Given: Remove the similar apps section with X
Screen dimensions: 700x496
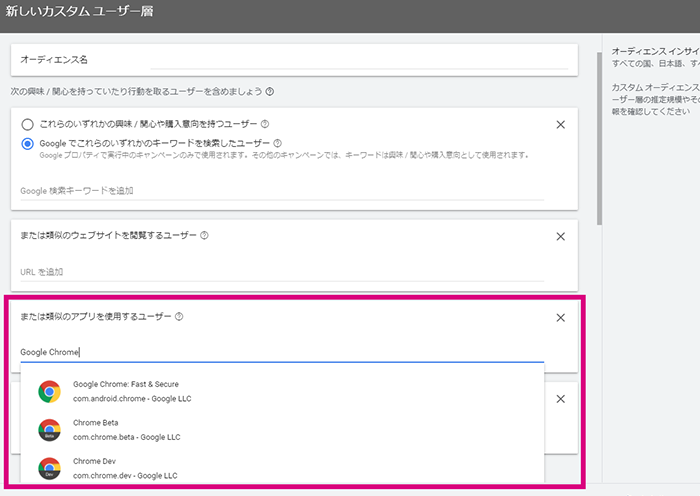Looking at the screenshot, I should (561, 318).
